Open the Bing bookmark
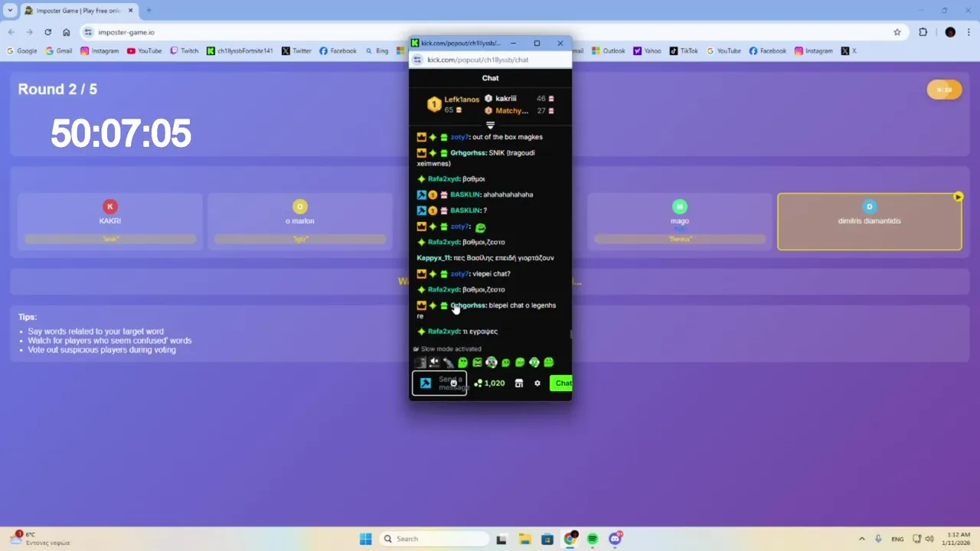 pos(377,51)
